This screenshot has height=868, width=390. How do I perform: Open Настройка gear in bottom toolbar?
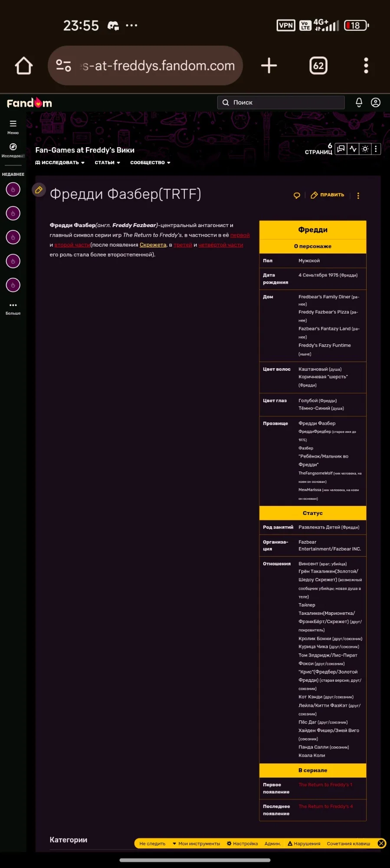pyautogui.click(x=242, y=844)
